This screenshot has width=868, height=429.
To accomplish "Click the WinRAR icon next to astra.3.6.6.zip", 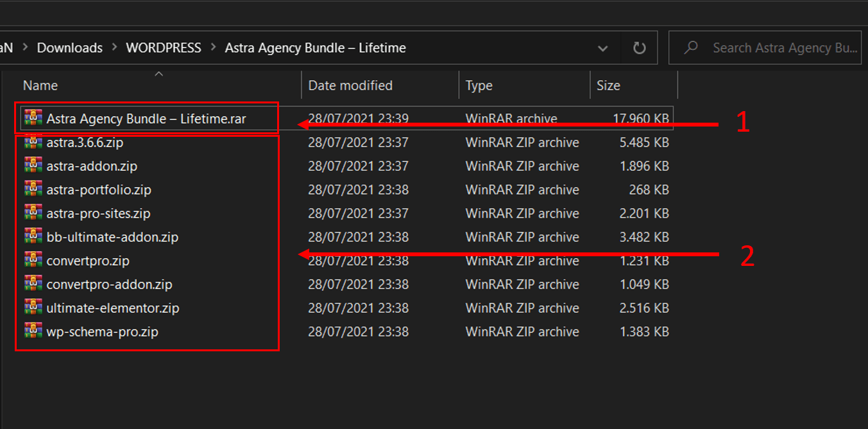I will point(33,142).
